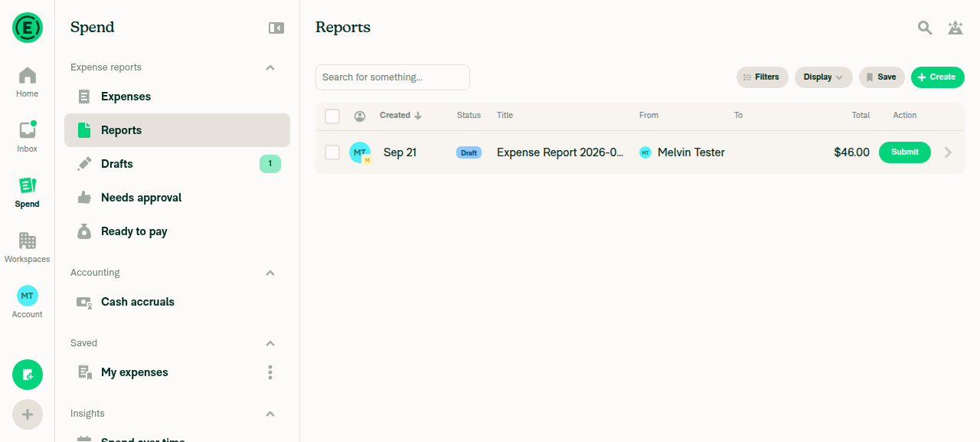Viewport: 980px width, 442px height.
Task: Select Reports in the sidebar
Action: (177, 130)
